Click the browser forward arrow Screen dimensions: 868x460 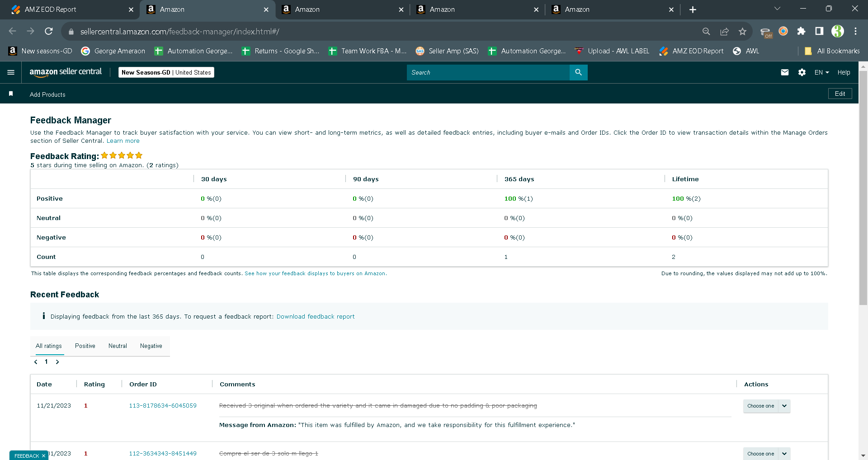pyautogui.click(x=30, y=31)
